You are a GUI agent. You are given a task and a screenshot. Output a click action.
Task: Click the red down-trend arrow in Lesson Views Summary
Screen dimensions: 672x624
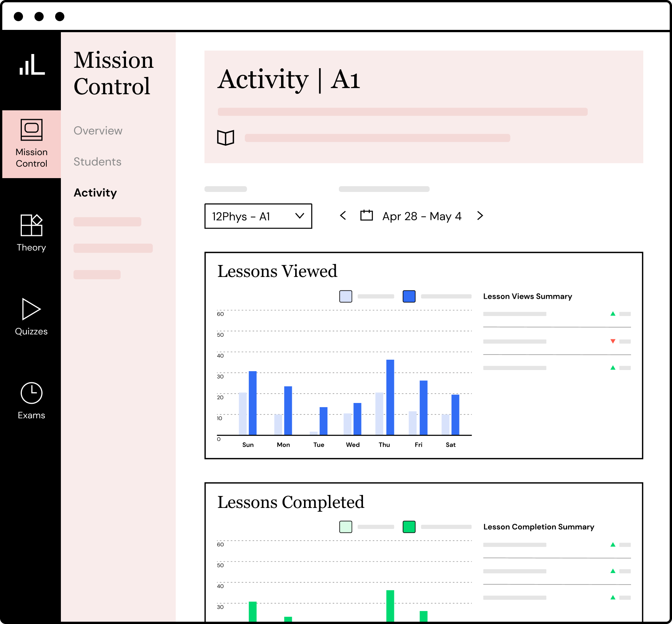[x=613, y=341]
